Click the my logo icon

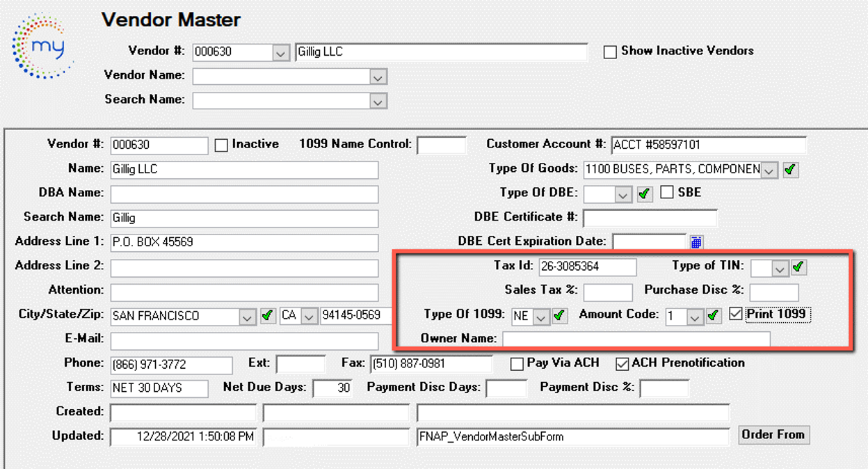tap(43, 46)
